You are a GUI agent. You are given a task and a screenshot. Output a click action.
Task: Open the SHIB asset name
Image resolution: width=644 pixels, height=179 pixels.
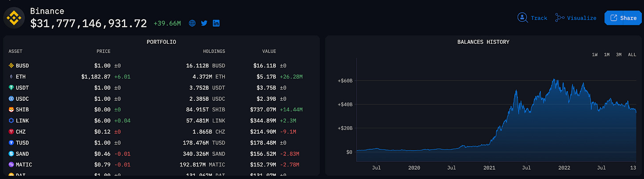click(x=22, y=110)
